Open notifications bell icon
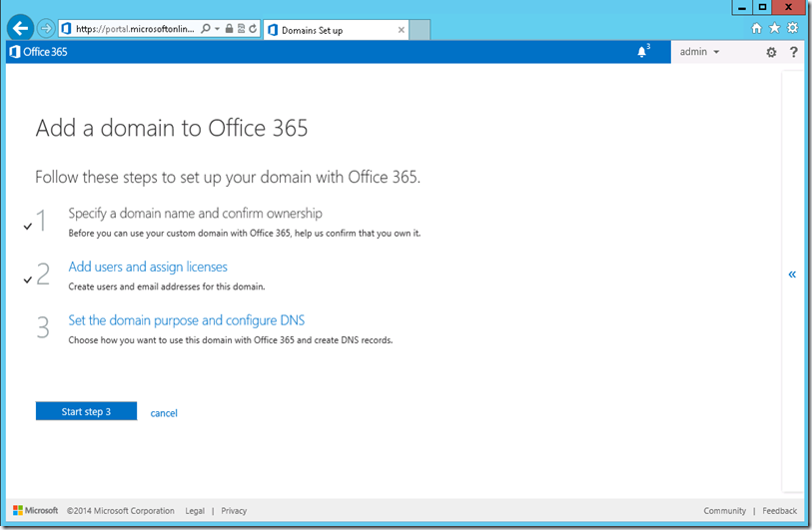This screenshot has width=812, height=530. [x=642, y=51]
